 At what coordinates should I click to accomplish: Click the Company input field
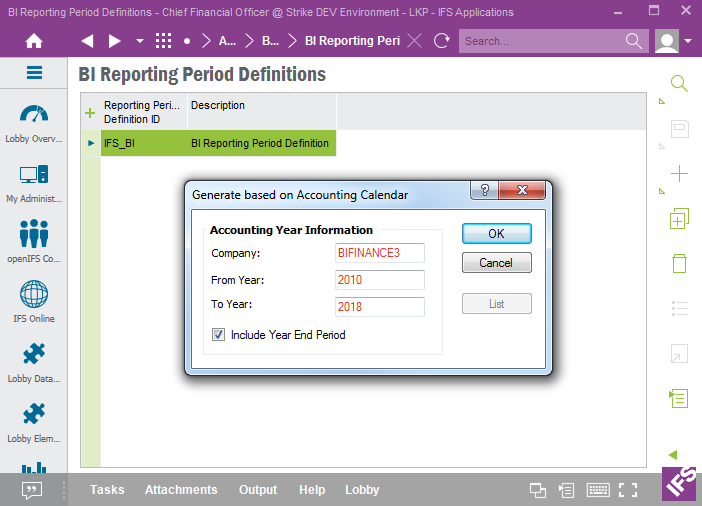tap(380, 253)
